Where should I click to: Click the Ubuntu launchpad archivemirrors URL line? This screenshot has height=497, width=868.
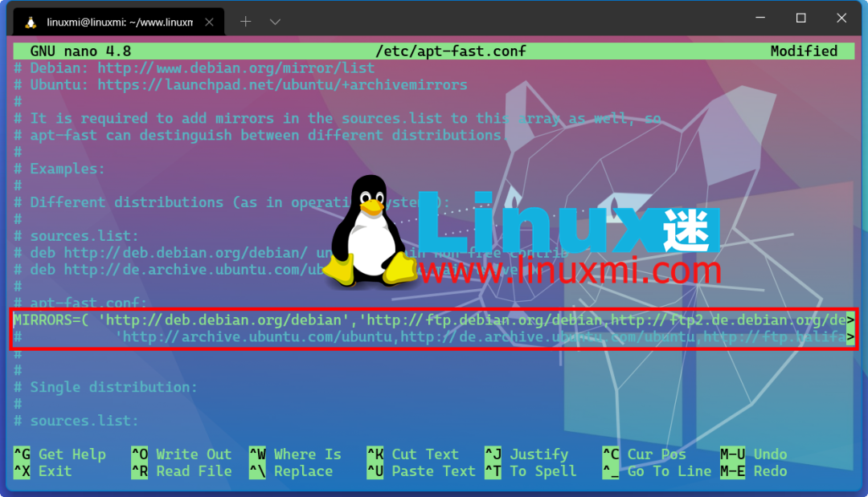click(x=240, y=85)
